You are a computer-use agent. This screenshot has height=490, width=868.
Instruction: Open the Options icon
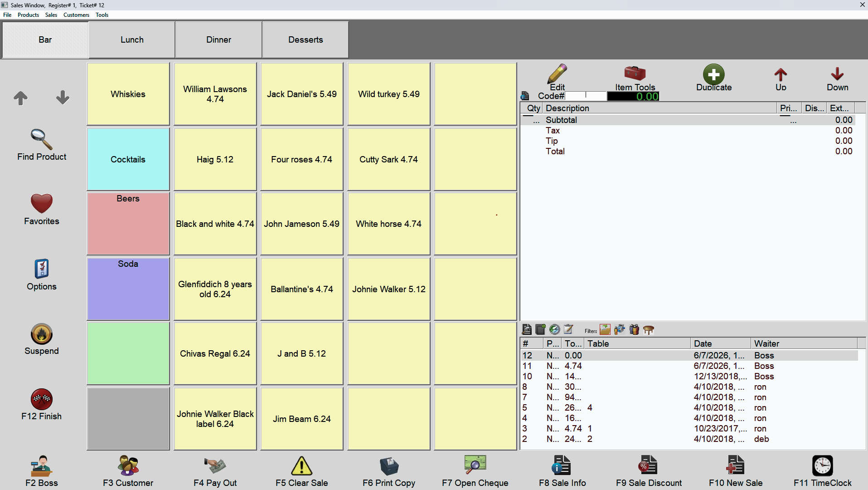(x=42, y=269)
